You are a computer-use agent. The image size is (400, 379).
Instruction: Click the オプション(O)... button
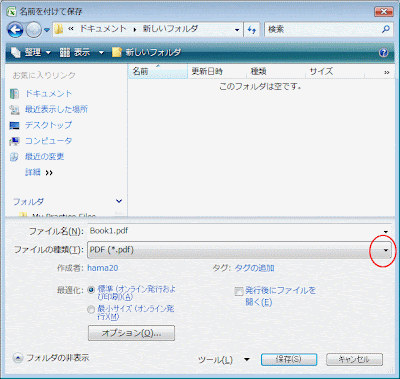pos(131,333)
